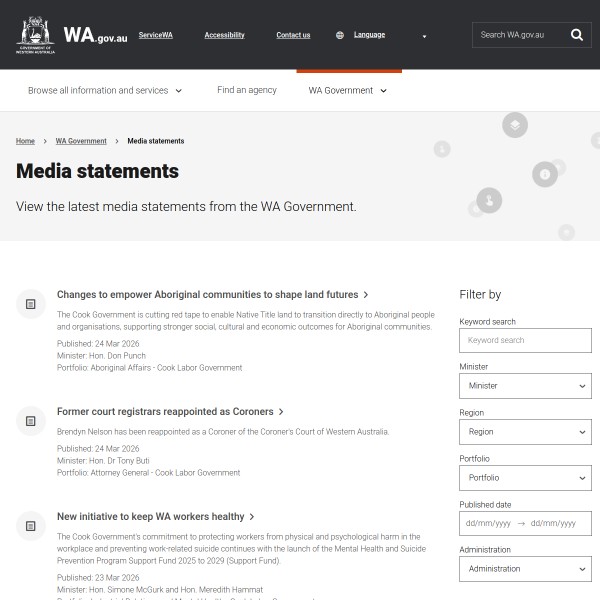Viewport: 600px width, 600px height.
Task: Click document icon beside WA workers statement
Action: [31, 525]
